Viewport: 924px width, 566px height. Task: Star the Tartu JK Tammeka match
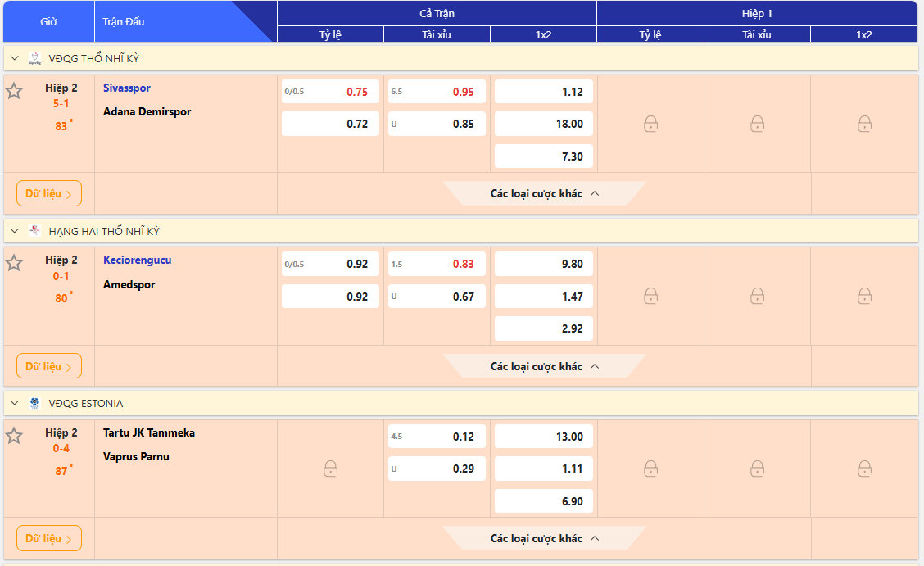[14, 436]
